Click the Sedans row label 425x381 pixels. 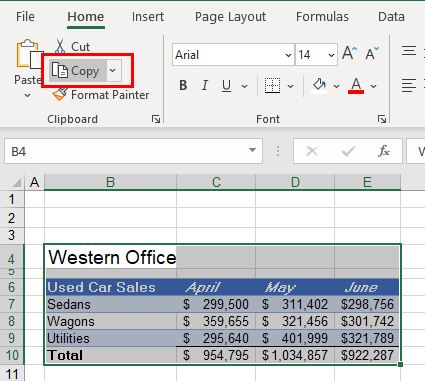pyautogui.click(x=111, y=304)
